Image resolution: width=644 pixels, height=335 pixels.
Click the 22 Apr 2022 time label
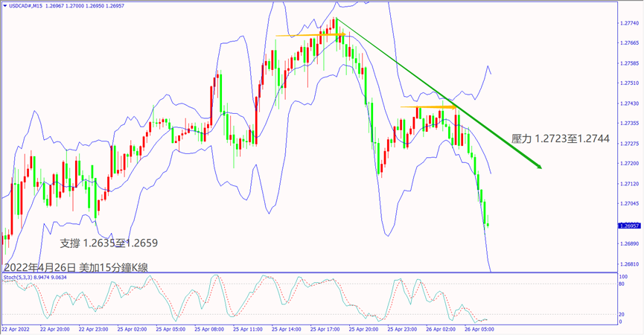(16, 329)
